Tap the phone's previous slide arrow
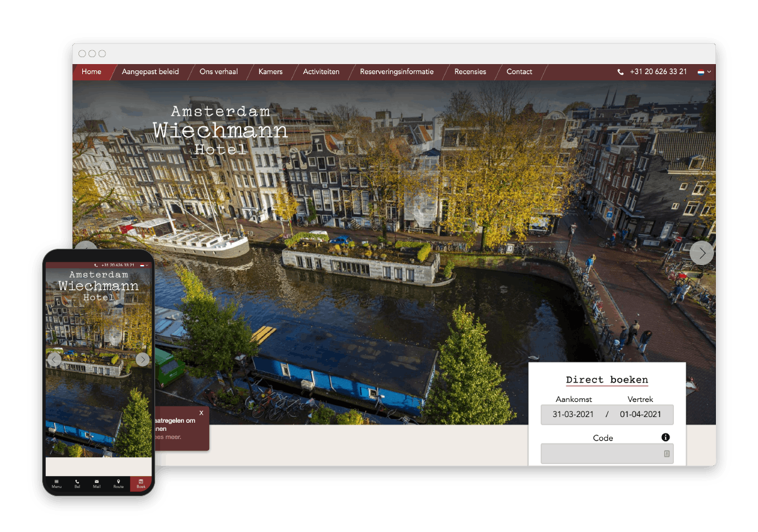 click(55, 359)
